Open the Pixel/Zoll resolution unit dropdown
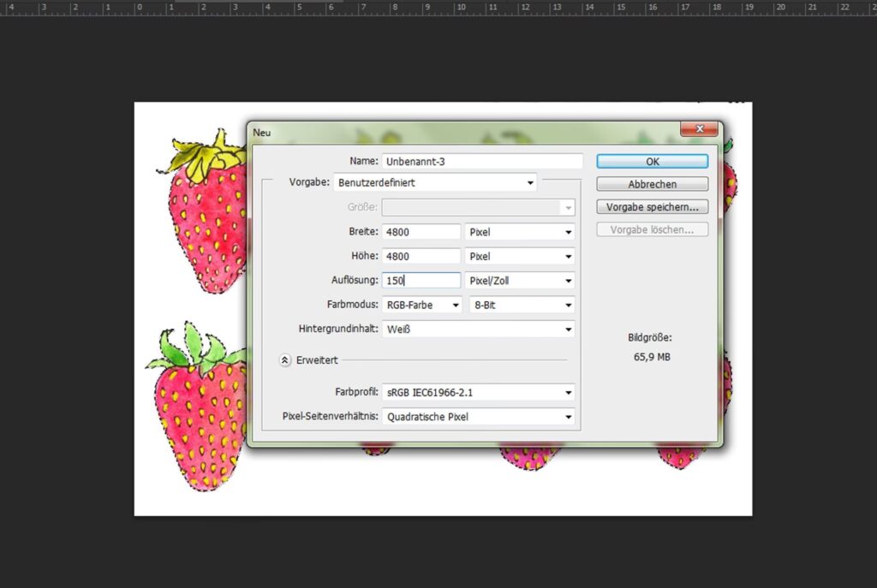The image size is (877, 588). pos(520,280)
